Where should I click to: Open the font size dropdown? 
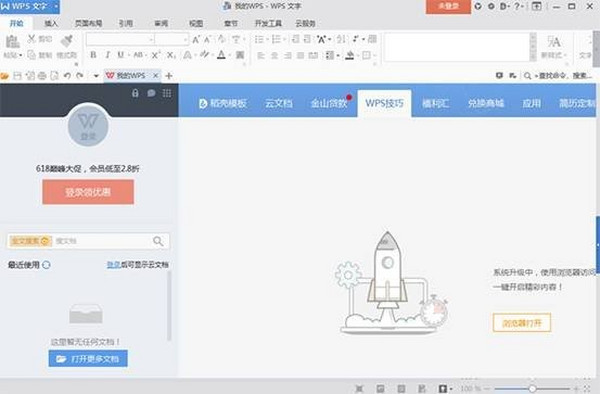coord(186,39)
